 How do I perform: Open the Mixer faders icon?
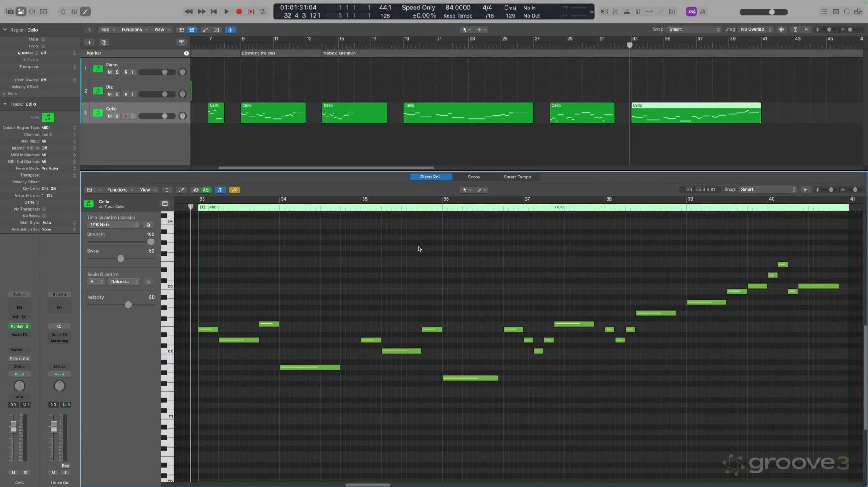pyautogui.click(x=74, y=12)
